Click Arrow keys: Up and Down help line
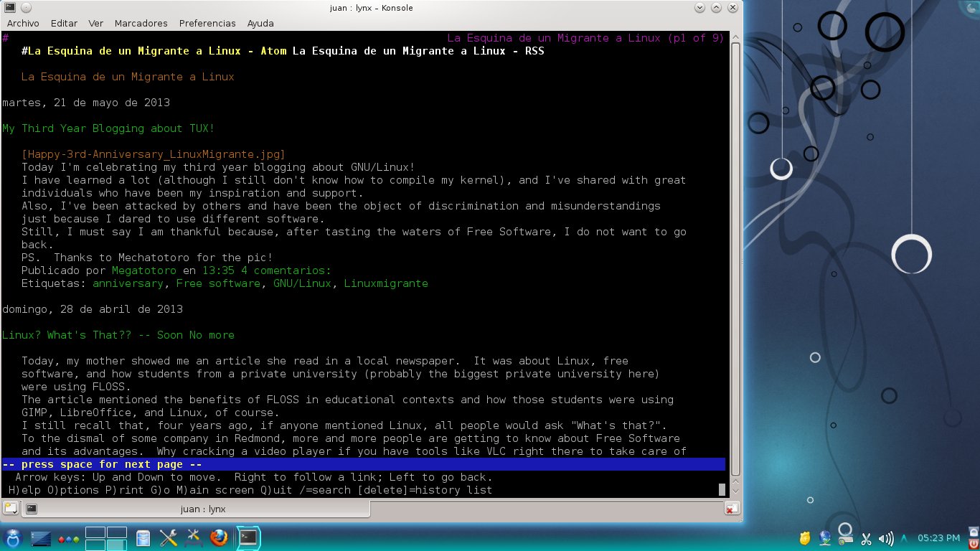This screenshot has width=980, height=551. coord(254,477)
